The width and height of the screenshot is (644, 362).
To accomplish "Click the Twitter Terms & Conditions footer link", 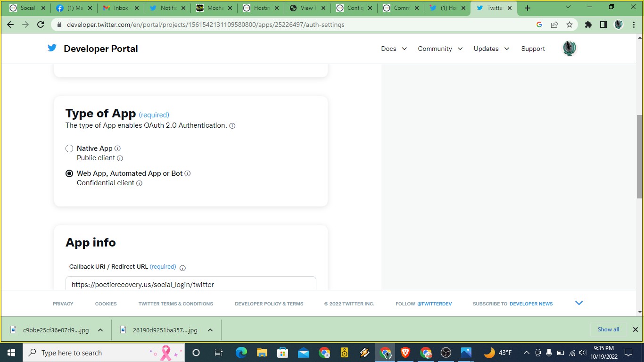I will [x=175, y=304].
